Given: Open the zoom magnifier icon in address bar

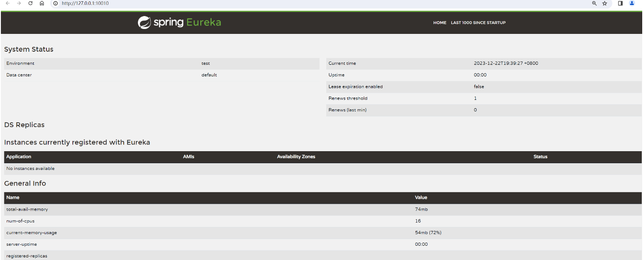Looking at the screenshot, I should coord(594,3).
